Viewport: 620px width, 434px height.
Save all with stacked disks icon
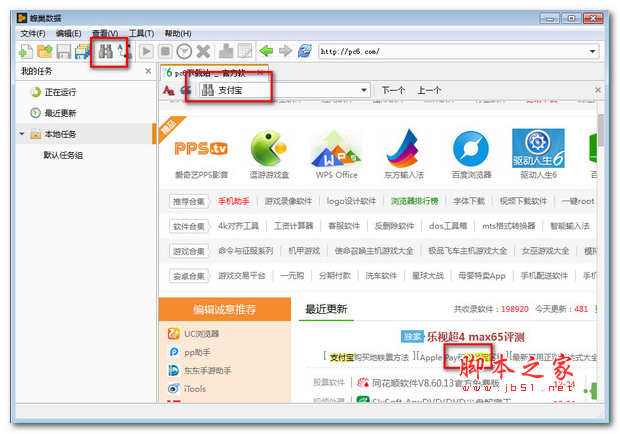(82, 51)
